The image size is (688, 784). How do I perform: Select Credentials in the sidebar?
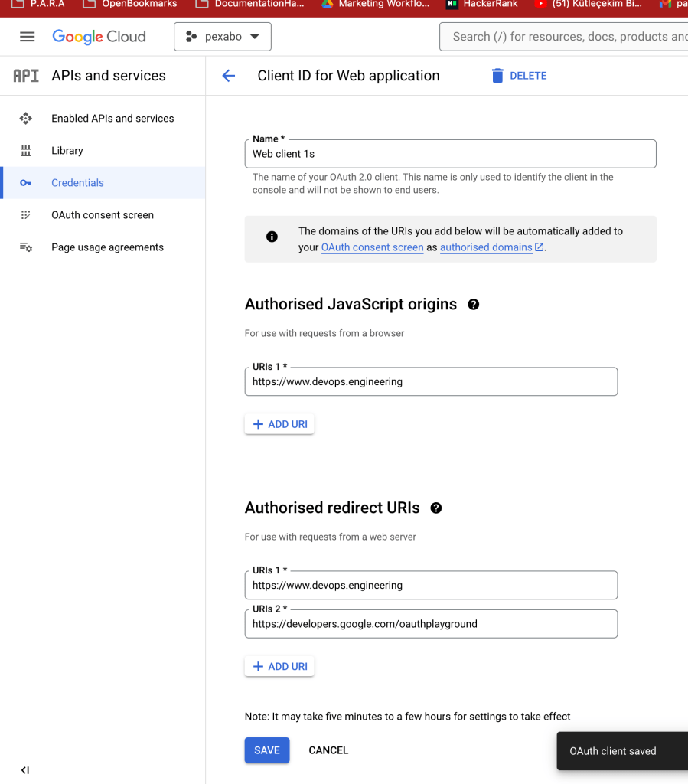point(103,182)
